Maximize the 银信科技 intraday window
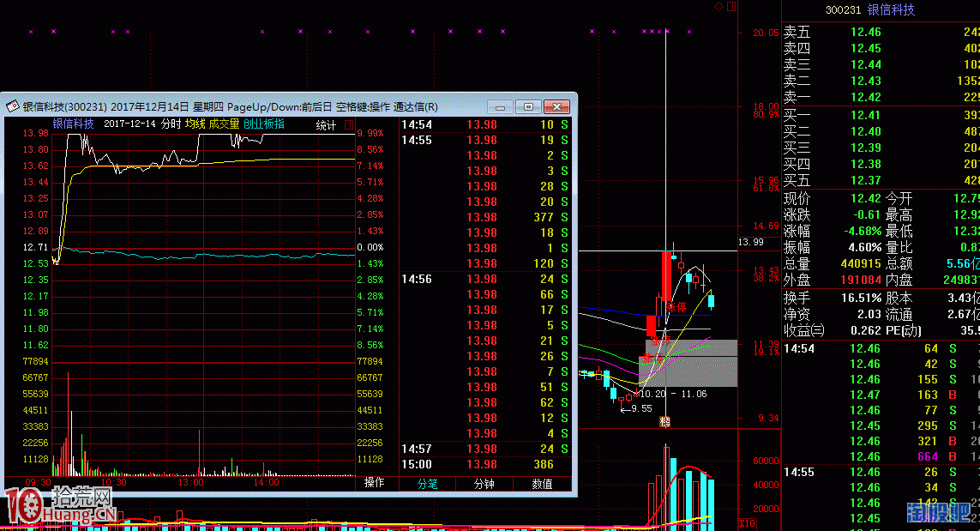 point(528,107)
